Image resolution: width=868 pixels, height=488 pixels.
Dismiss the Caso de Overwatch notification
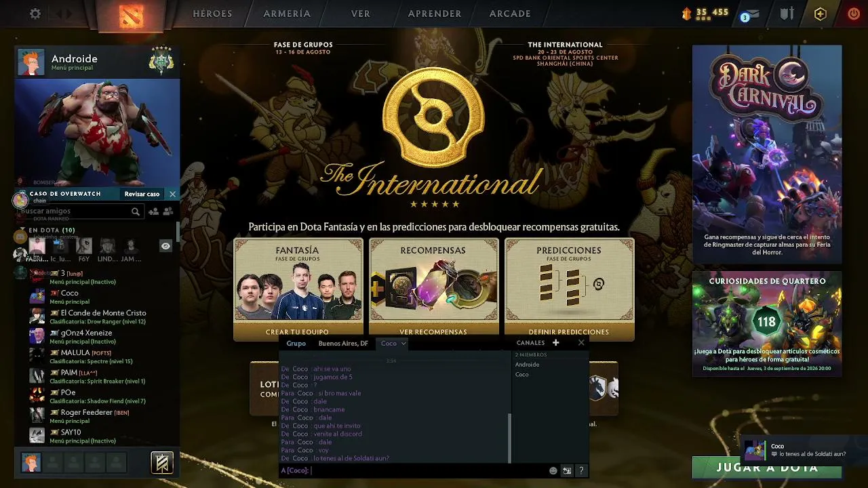(172, 194)
